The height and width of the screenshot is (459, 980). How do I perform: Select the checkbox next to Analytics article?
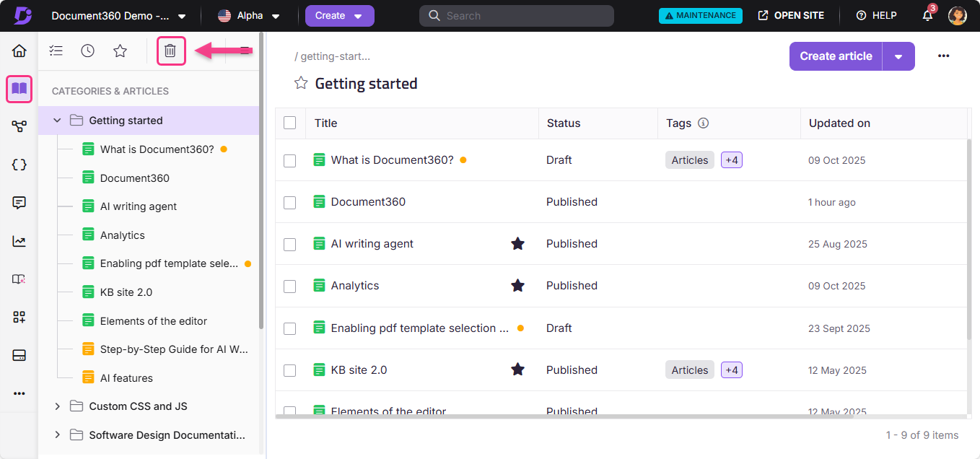tap(289, 286)
